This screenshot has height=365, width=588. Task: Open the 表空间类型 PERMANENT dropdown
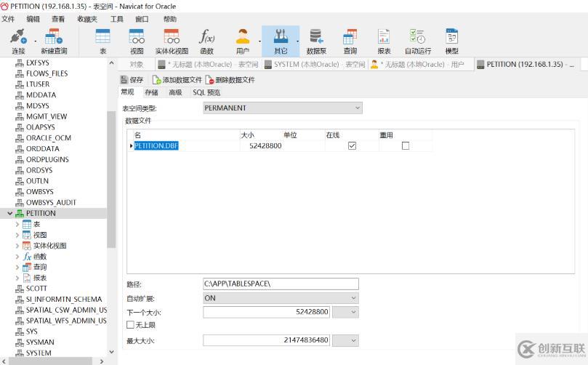pyautogui.click(x=282, y=108)
